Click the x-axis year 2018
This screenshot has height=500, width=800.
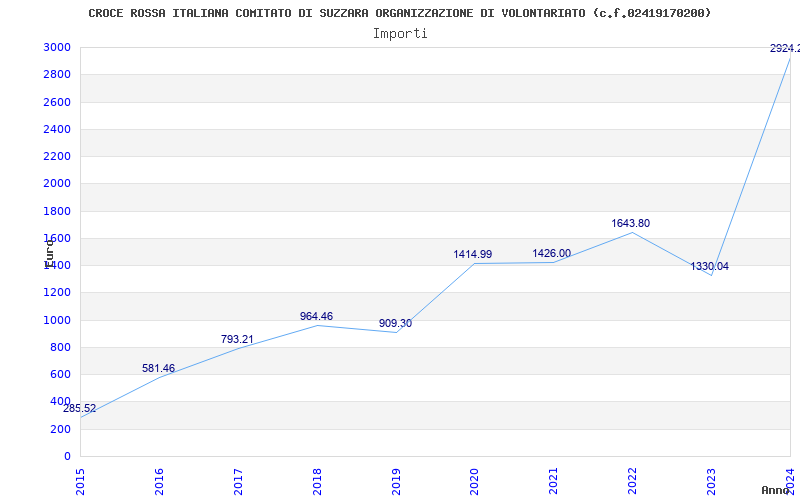click(x=317, y=482)
